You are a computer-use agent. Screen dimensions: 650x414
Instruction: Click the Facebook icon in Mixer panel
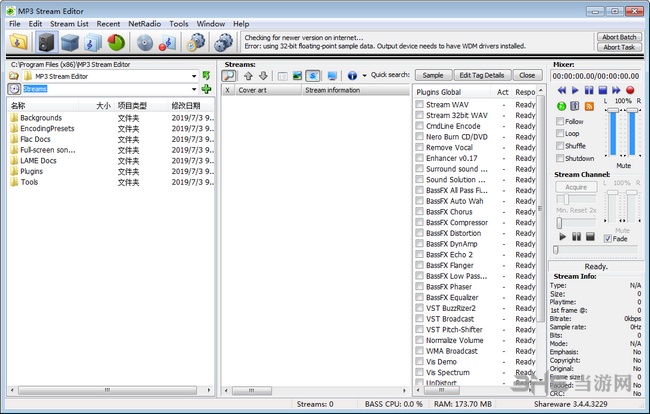coord(575,106)
